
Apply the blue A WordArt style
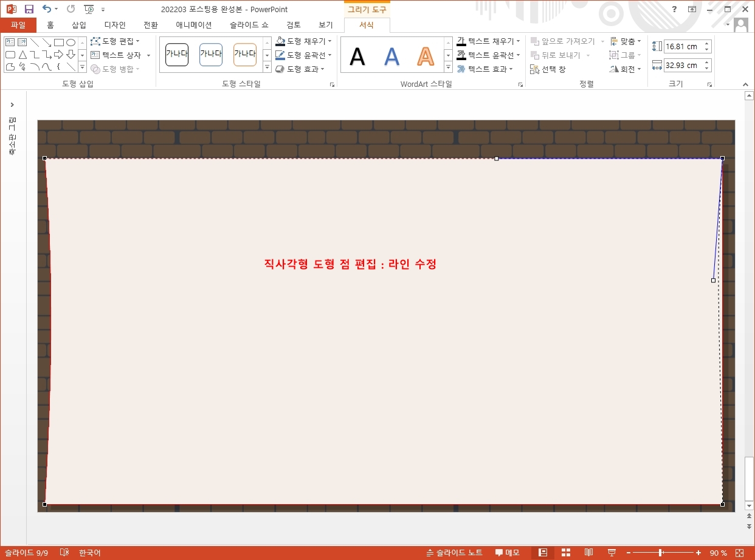[392, 56]
